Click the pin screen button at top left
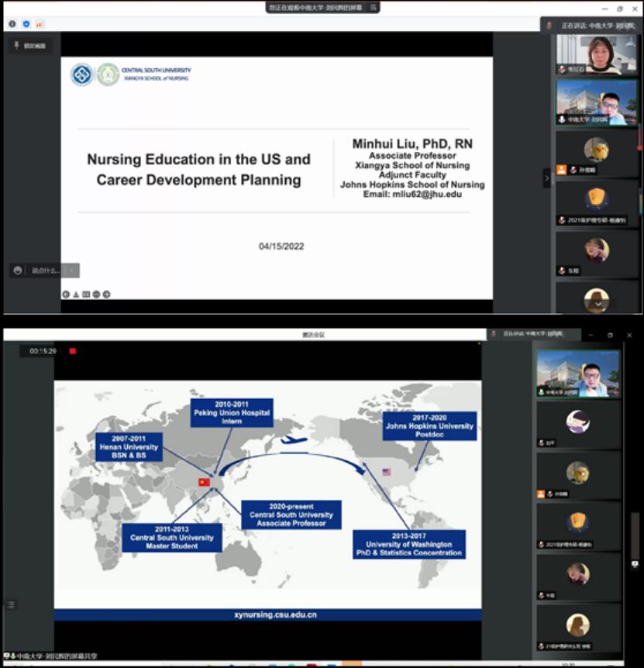Screen dimensions: 644x668 point(29,46)
